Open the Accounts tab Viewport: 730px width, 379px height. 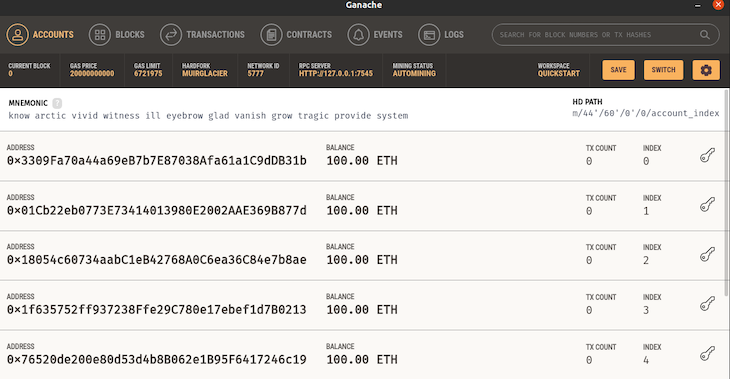(x=40, y=35)
